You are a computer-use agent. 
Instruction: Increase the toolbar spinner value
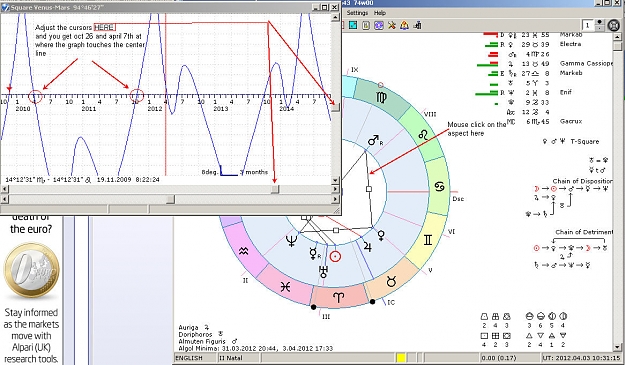[600, 22]
